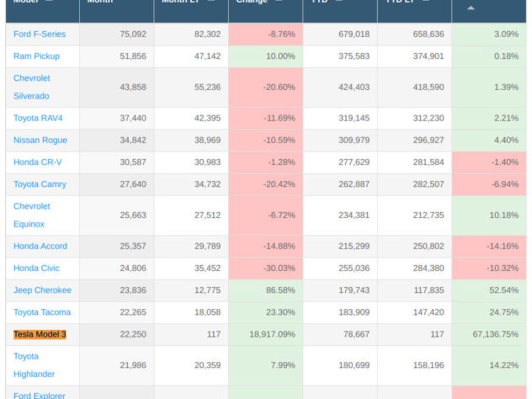Select the Jeep Cherokee 86.58% cell
Image resolution: width=532 pixels, height=399 pixels.
click(x=266, y=290)
